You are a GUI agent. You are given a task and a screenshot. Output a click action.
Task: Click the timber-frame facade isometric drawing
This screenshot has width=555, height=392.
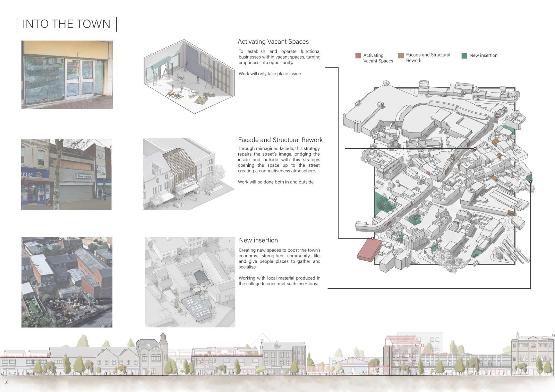pyautogui.click(x=185, y=174)
